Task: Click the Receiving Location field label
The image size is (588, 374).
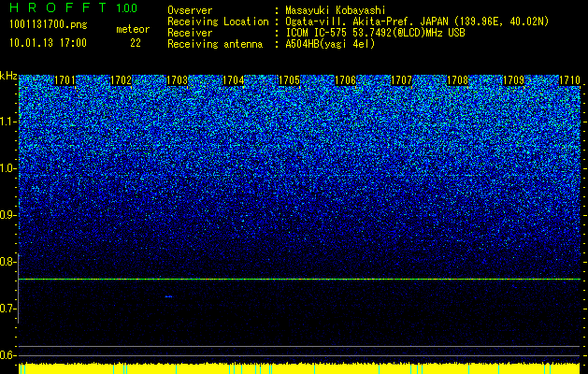Action: click(218, 22)
